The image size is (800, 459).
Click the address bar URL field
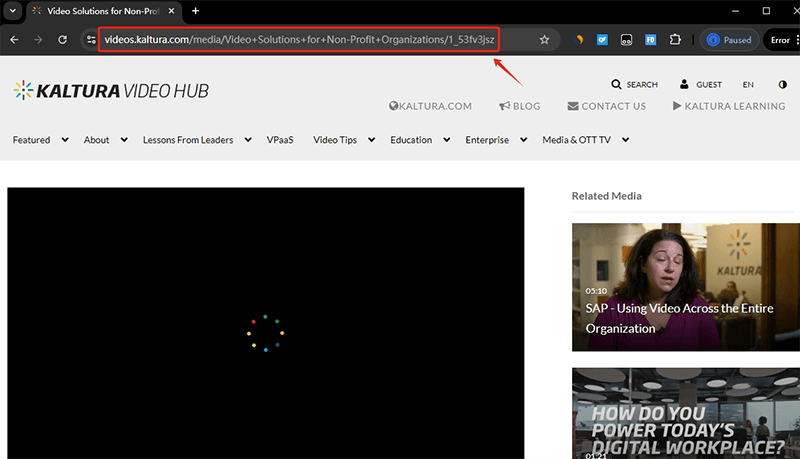coord(299,40)
